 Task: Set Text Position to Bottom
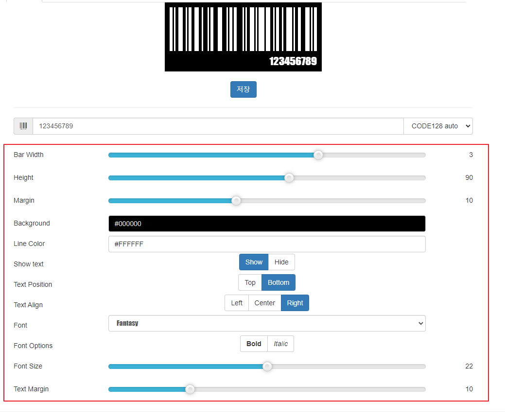pyautogui.click(x=279, y=282)
